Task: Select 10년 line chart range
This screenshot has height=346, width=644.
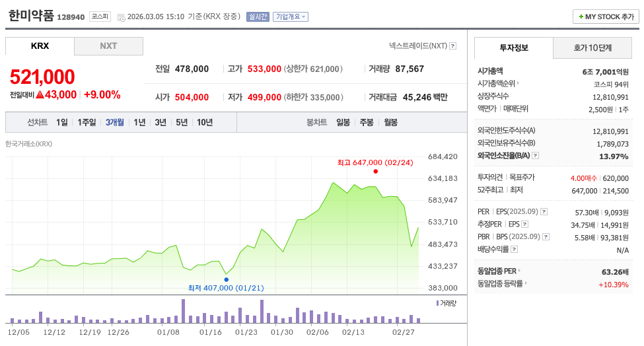Action: (205, 122)
